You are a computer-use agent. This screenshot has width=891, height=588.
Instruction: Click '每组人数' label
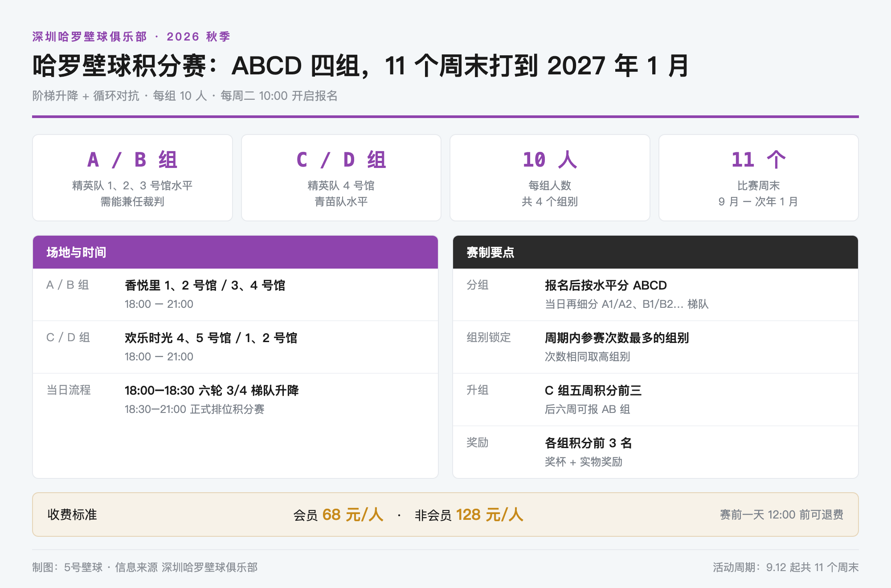tap(550, 185)
